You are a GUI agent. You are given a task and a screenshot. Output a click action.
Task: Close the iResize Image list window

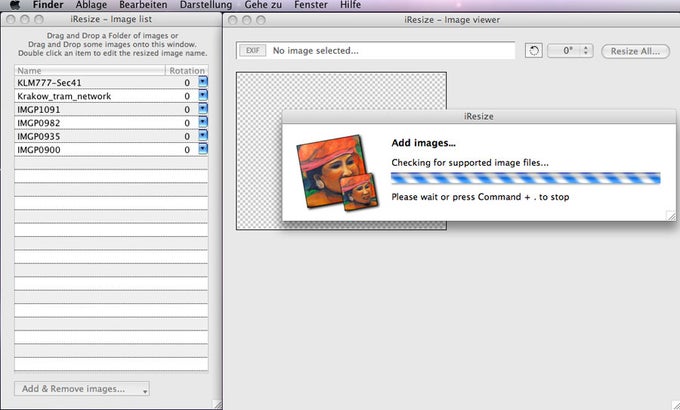[11, 19]
